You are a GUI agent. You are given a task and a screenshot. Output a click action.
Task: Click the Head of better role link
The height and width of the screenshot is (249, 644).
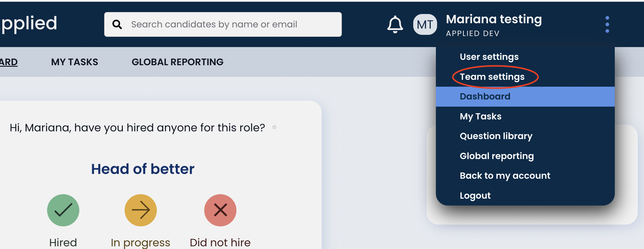pos(143,169)
